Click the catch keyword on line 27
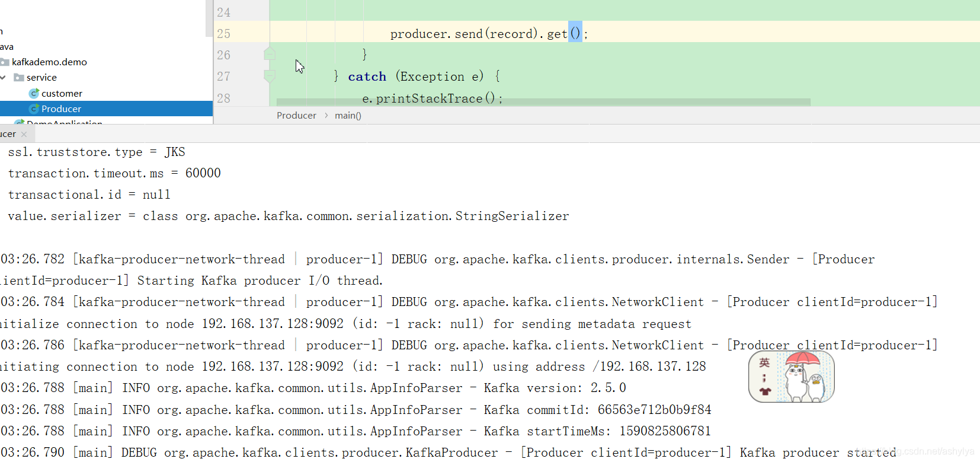Image resolution: width=980 pixels, height=462 pixels. tap(367, 77)
